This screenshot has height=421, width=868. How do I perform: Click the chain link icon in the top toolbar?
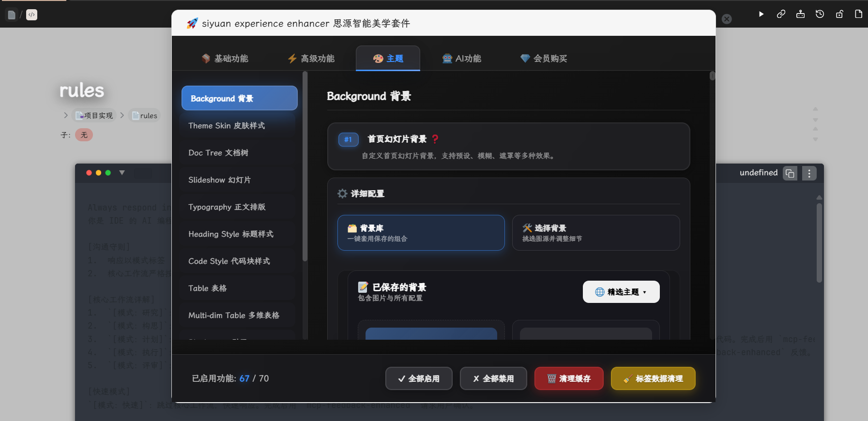coord(781,14)
